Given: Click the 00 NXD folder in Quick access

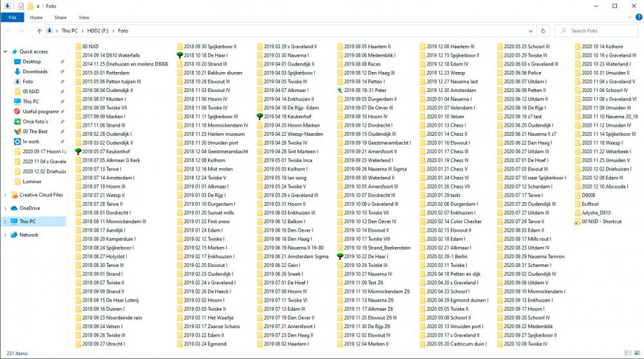Looking at the screenshot, I should point(31,91).
